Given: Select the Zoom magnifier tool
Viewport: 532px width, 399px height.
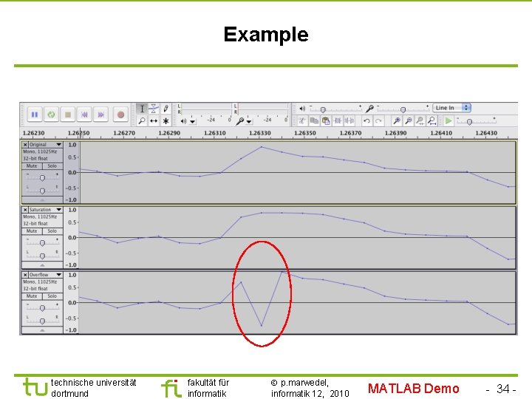Looking at the screenshot, I should [x=142, y=120].
